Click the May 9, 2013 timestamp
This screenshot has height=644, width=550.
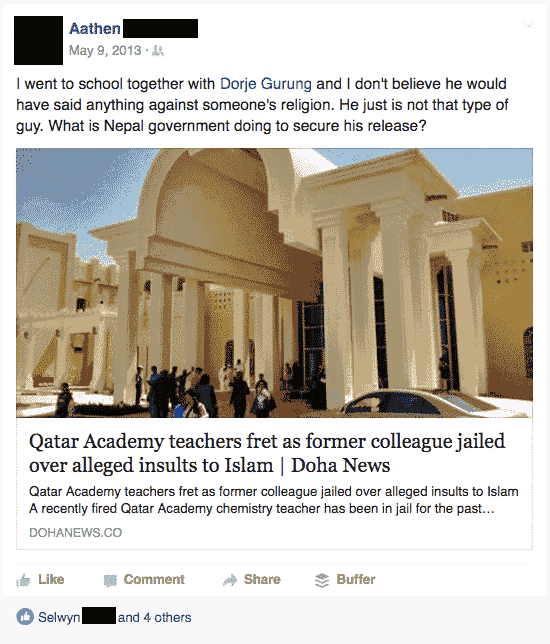pos(105,51)
